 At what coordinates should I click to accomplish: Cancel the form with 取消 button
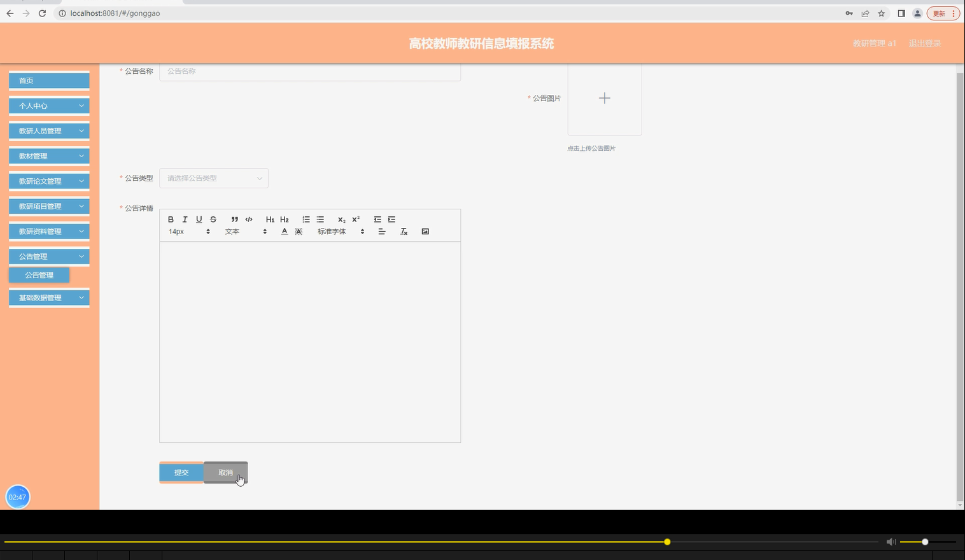225,472
